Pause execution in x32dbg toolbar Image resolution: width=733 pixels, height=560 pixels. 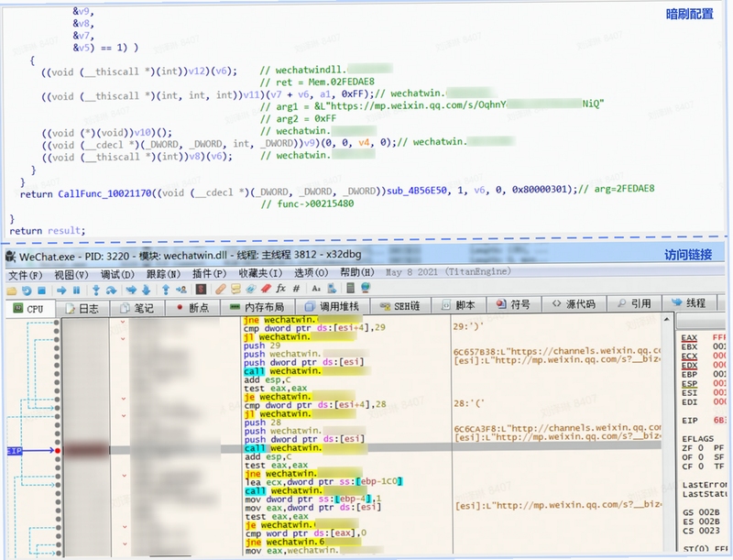coord(76,291)
